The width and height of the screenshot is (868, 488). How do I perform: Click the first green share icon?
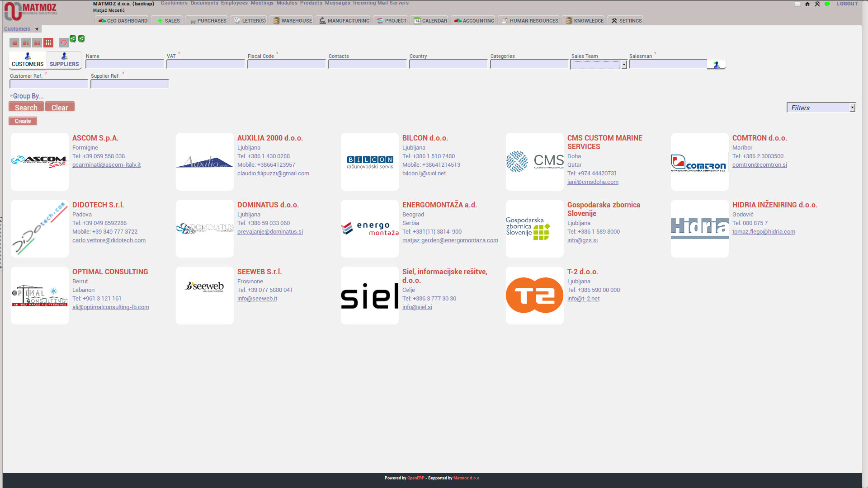click(73, 39)
